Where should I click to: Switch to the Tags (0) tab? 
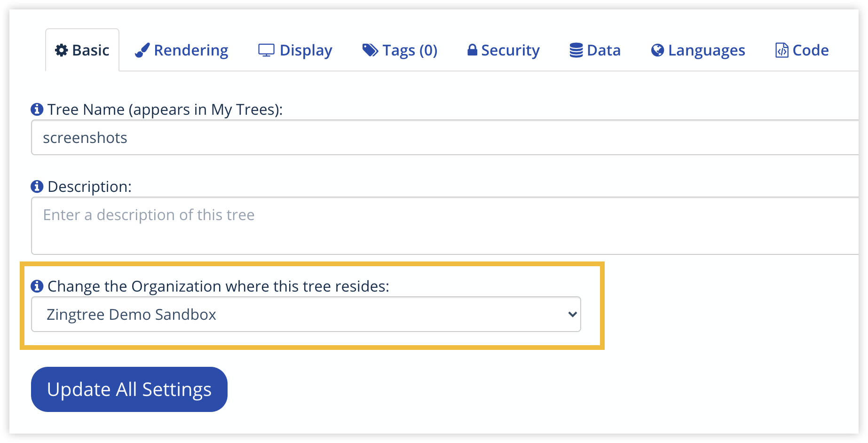(x=399, y=50)
